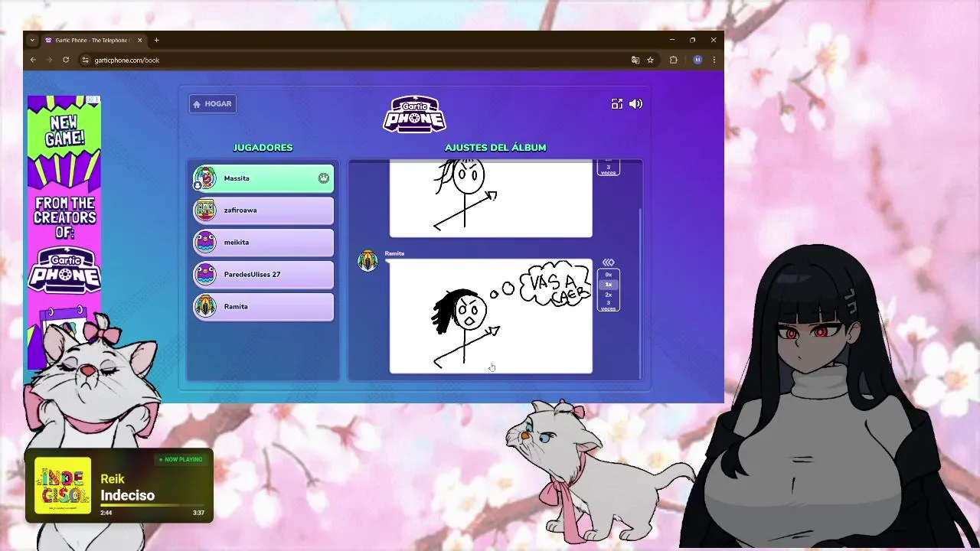Viewport: 980px width, 551px height.
Task: Click the Ramita name above the drawing
Action: [394, 253]
